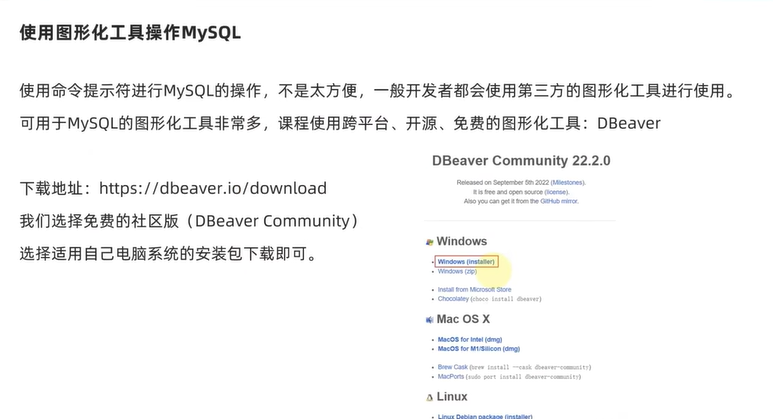
Task: Click the choco install dbeaver command text
Action: click(506, 299)
